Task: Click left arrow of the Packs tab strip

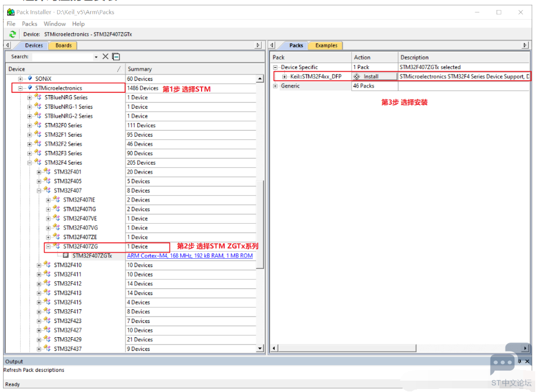Action: coord(272,45)
